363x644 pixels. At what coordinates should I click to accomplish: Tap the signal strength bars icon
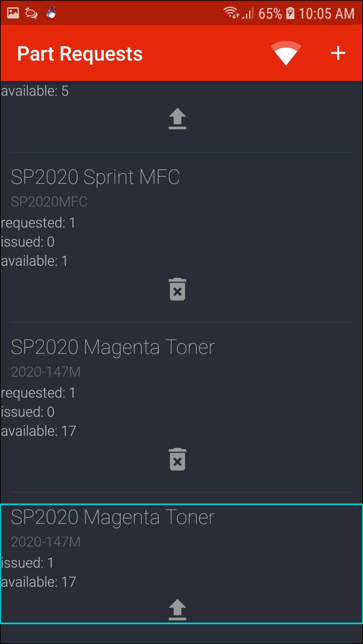tap(248, 14)
